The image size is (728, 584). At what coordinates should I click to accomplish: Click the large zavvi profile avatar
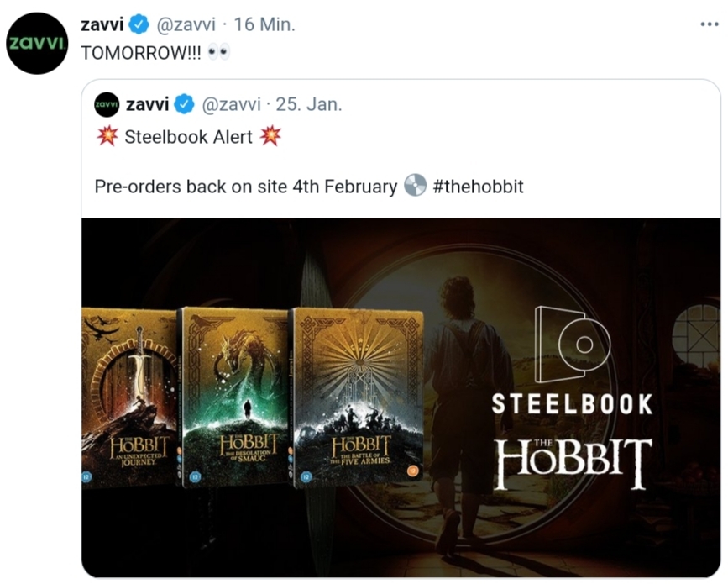[x=37, y=43]
